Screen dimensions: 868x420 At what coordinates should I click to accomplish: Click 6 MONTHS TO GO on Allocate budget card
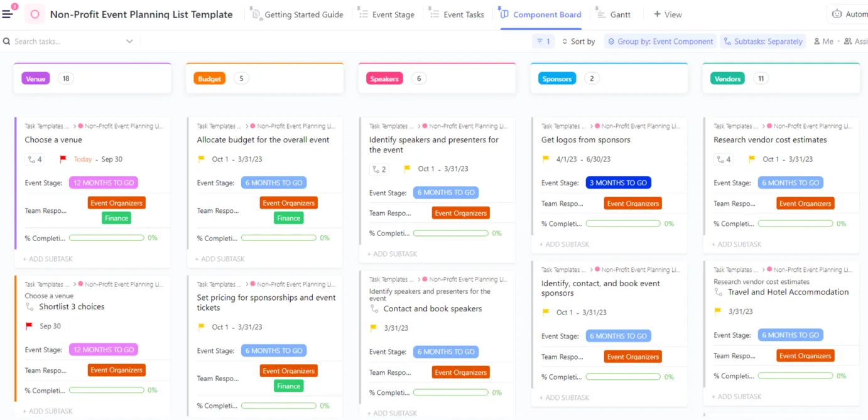274,183
